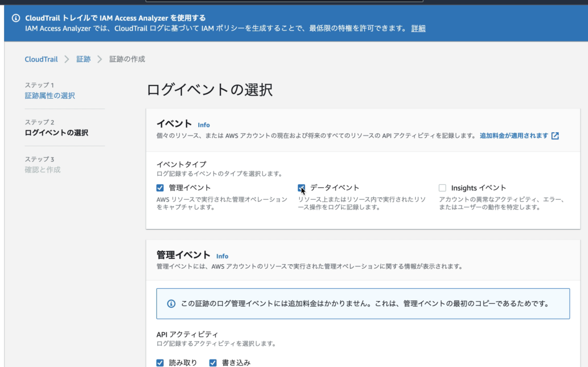Click the 証跡の作成 breadcrumb text
This screenshot has height=367, width=588.
click(127, 59)
